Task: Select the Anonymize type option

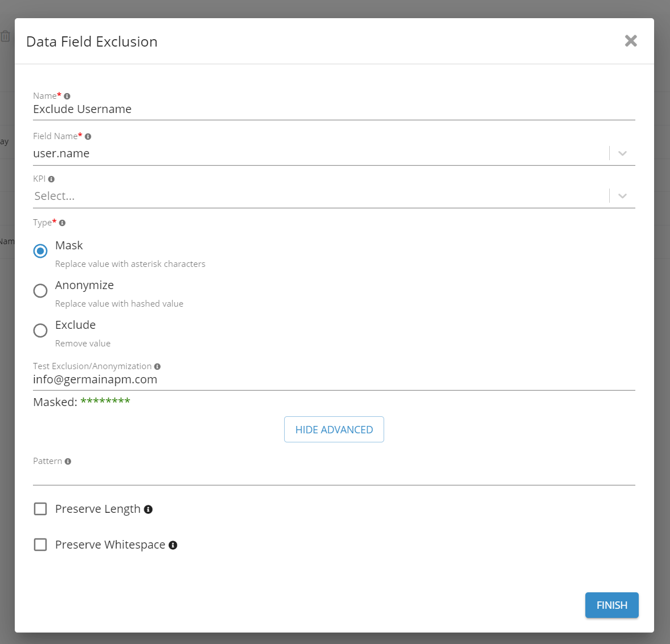Action: coord(40,290)
